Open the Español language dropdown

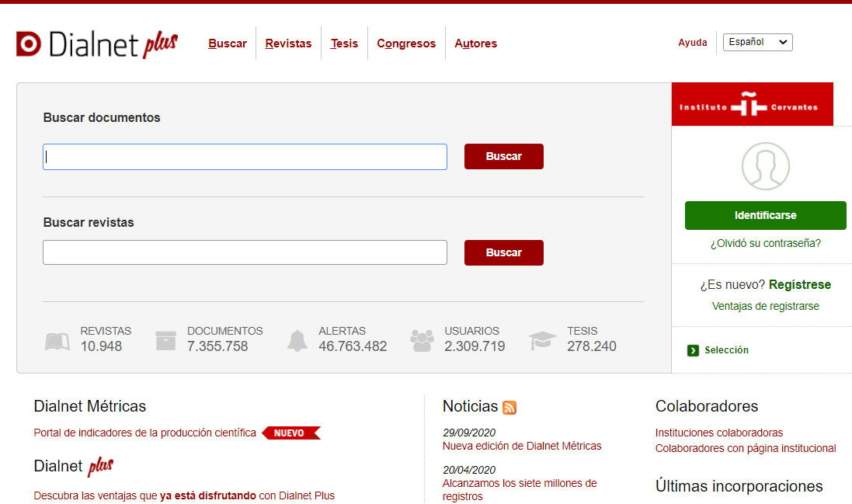[757, 43]
